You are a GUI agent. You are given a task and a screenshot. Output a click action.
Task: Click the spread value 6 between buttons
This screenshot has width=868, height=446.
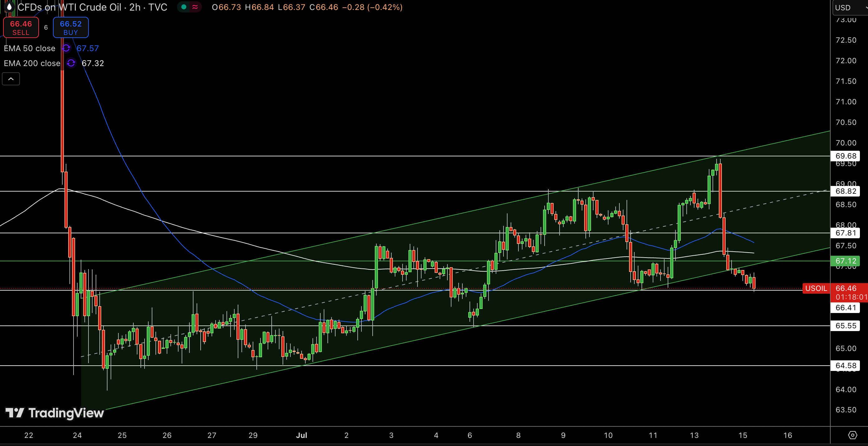(x=46, y=28)
